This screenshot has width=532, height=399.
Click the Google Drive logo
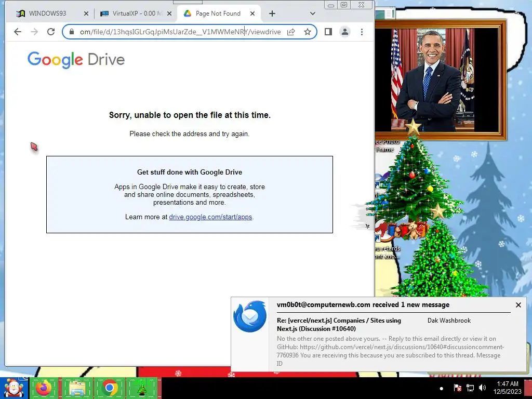point(76,60)
